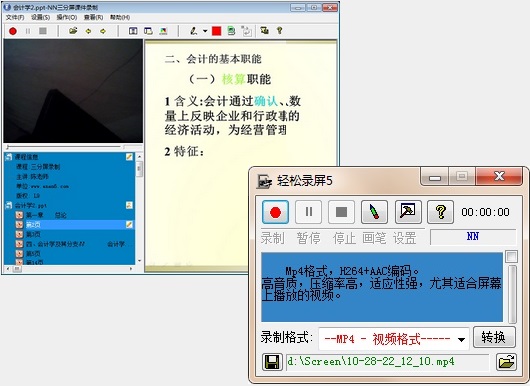The height and width of the screenshot is (386, 530).
Task: Click the 转换 convert button
Action: [x=494, y=337]
